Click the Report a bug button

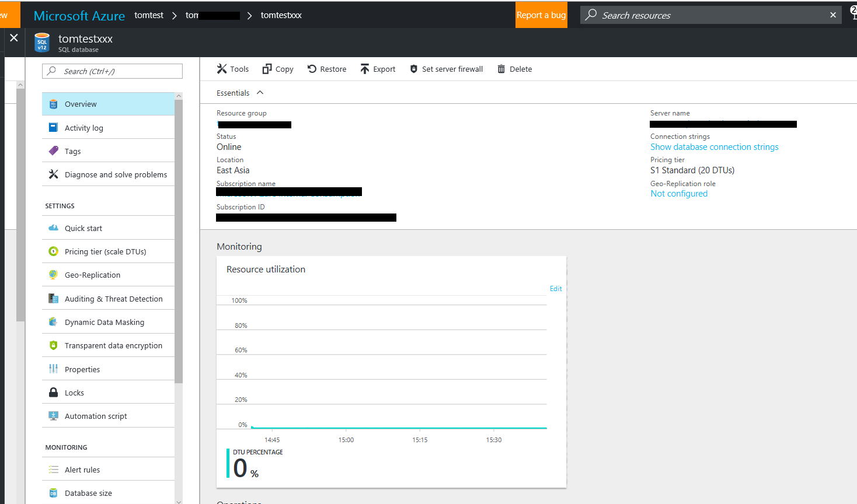tap(541, 15)
